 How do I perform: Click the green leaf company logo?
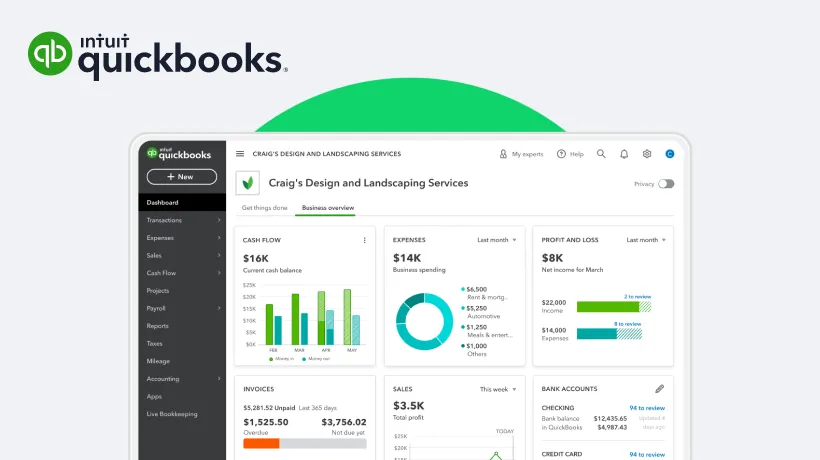click(247, 183)
